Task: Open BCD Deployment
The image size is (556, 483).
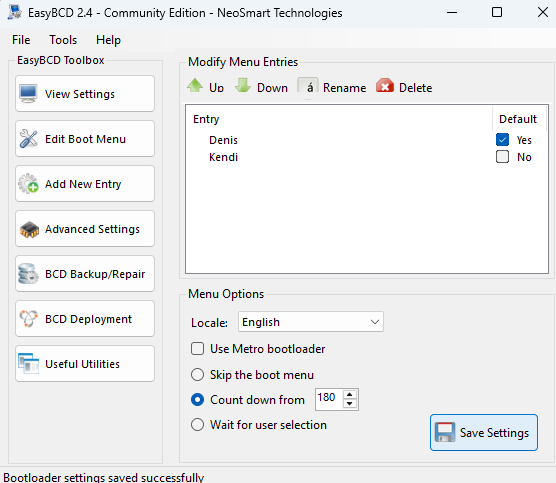Action: pyautogui.click(x=85, y=319)
